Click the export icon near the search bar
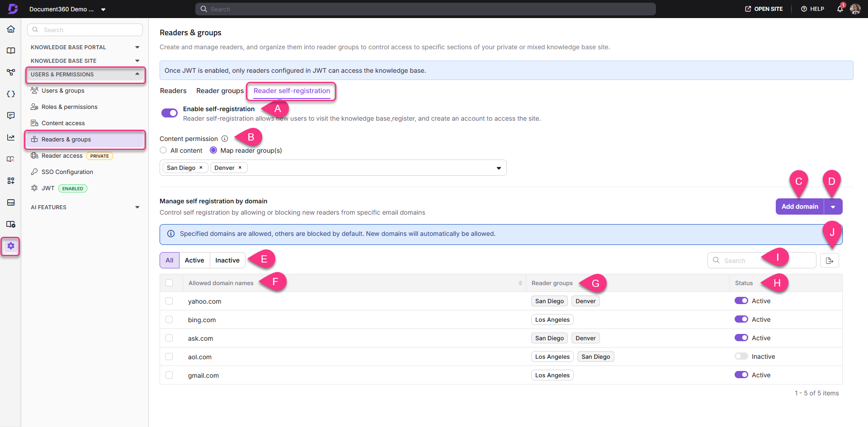 click(x=830, y=260)
